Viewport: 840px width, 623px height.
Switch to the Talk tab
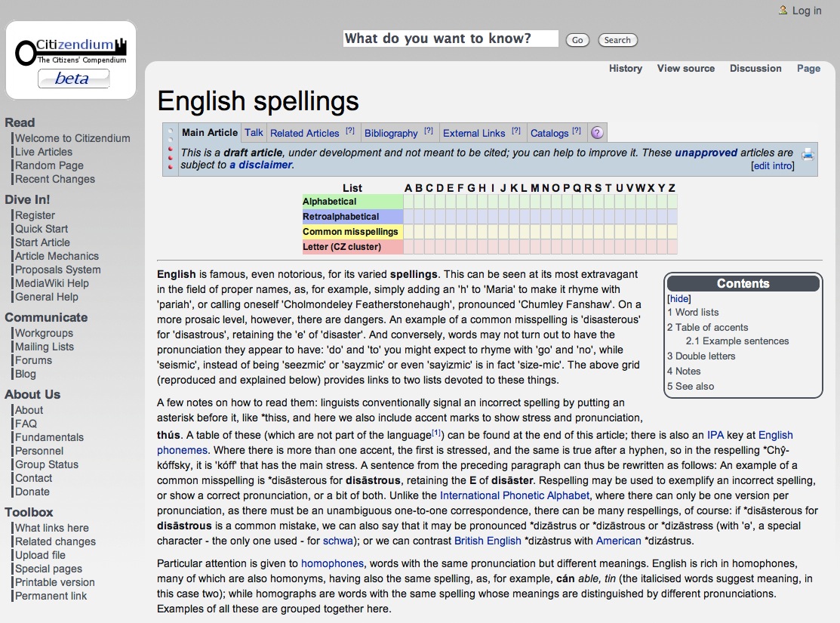coord(254,133)
